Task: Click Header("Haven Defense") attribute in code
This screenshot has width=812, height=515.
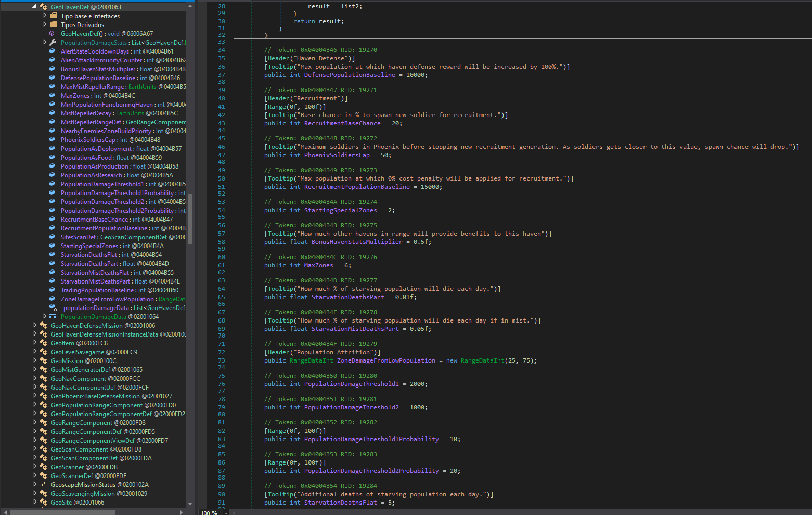Action: [x=310, y=58]
